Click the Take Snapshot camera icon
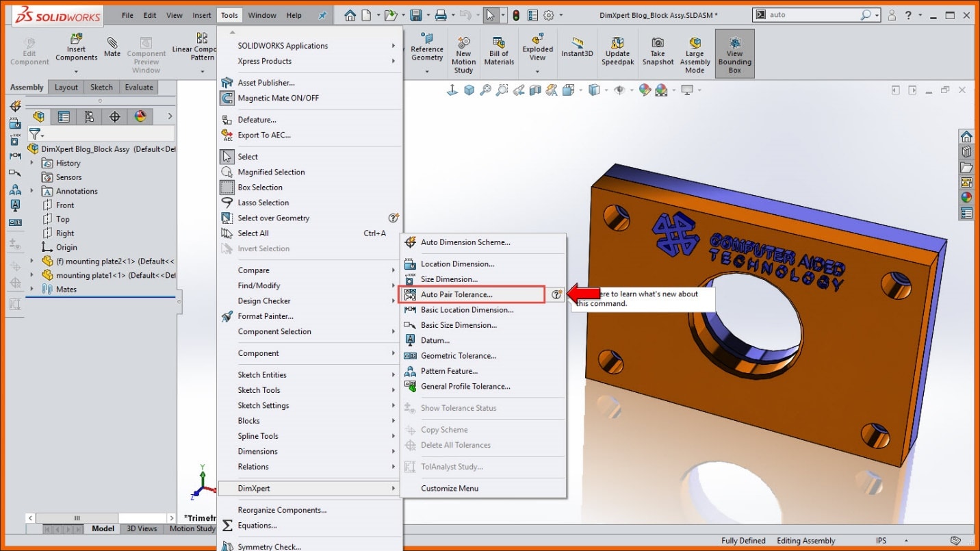The width and height of the screenshot is (980, 551). coord(658,42)
